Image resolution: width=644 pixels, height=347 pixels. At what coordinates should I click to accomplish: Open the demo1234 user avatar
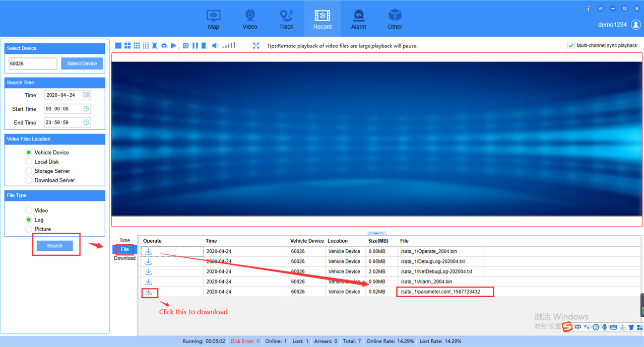tap(636, 24)
